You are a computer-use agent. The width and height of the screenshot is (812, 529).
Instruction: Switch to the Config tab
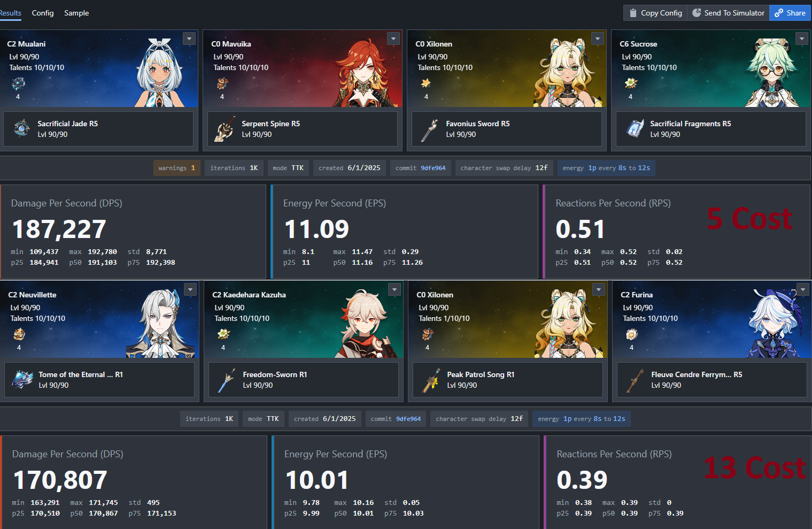click(43, 13)
